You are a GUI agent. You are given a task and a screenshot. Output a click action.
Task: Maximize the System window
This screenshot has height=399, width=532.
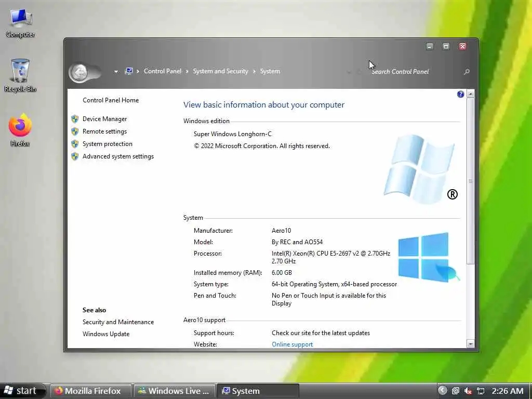[446, 46]
